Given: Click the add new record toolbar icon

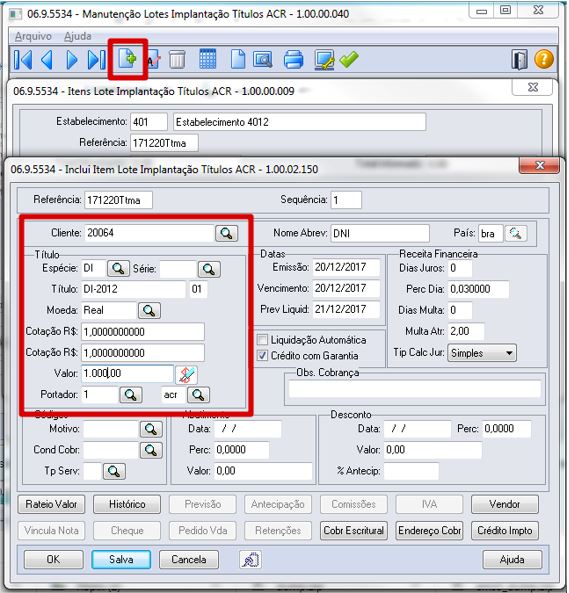Looking at the screenshot, I should coord(127,59).
